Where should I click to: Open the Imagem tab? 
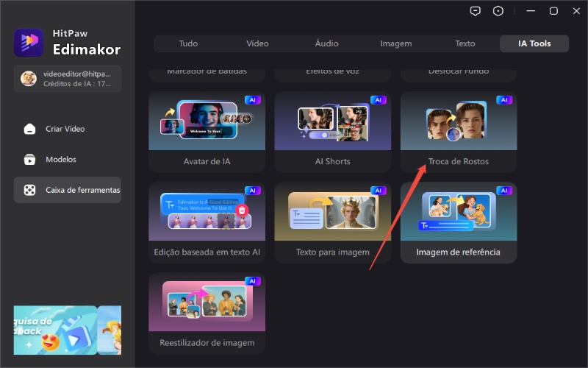(395, 43)
